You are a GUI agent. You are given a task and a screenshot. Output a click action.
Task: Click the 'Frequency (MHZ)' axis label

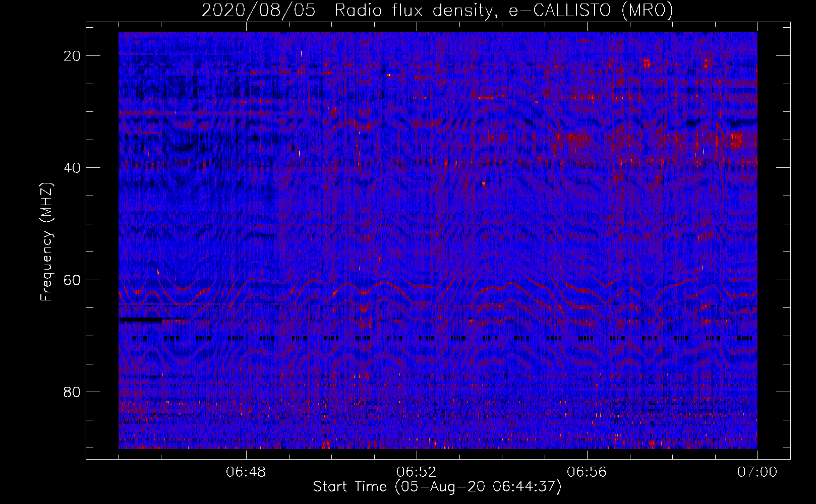pos(46,242)
